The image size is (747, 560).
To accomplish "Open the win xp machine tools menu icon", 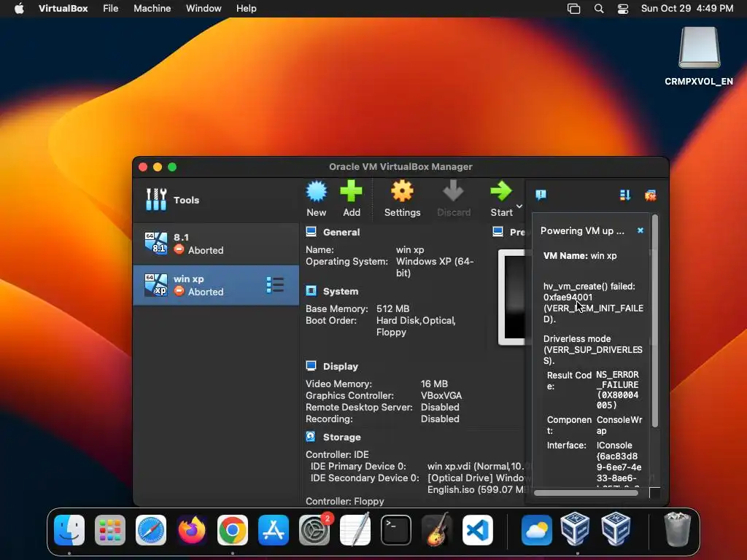I will 275,285.
